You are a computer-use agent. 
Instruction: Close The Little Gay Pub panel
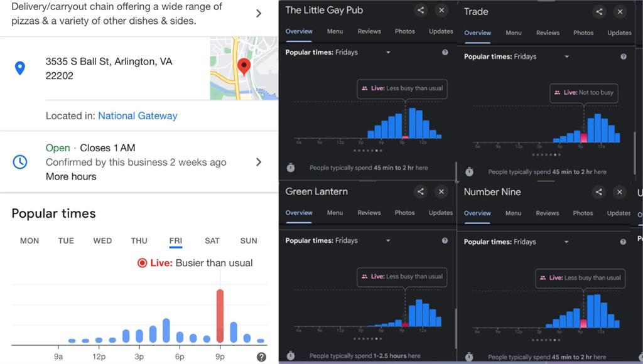pyautogui.click(x=441, y=10)
